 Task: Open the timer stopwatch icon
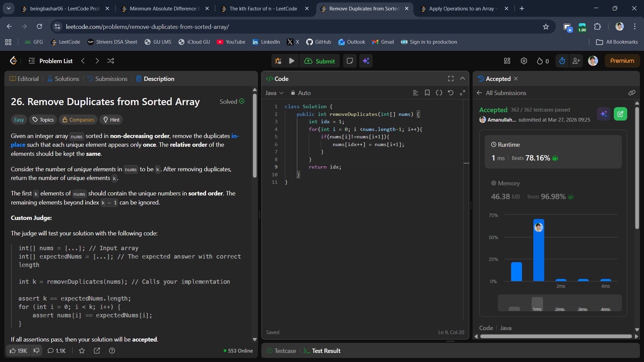click(562, 61)
